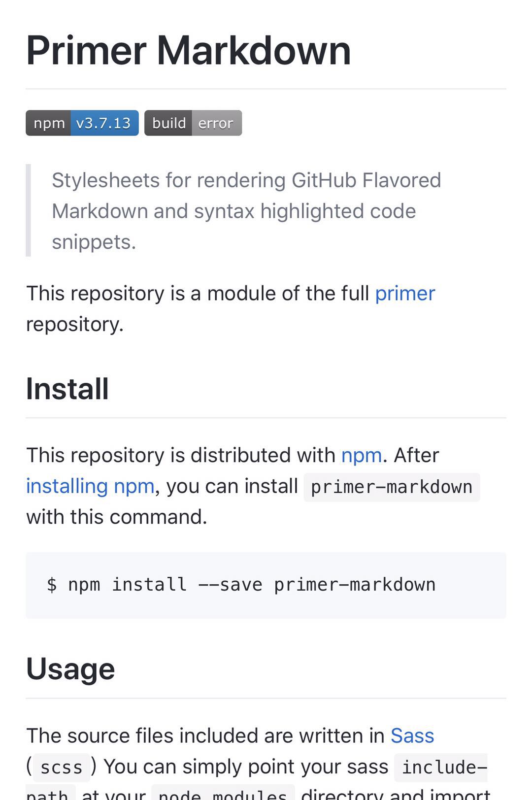Click the npm install command code block
The image size is (532, 800).
pos(266,585)
